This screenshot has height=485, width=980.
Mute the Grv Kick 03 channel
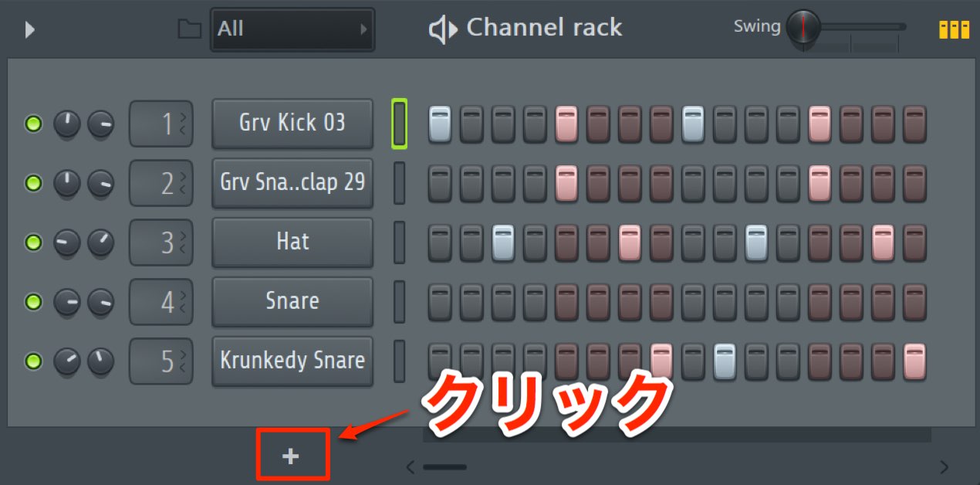coord(33,124)
